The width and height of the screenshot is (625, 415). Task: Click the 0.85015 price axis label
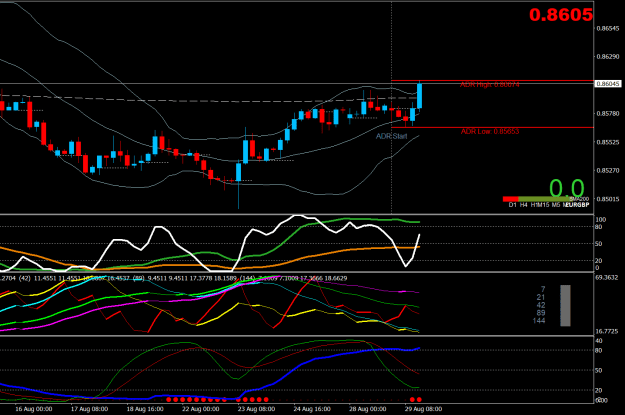click(608, 199)
